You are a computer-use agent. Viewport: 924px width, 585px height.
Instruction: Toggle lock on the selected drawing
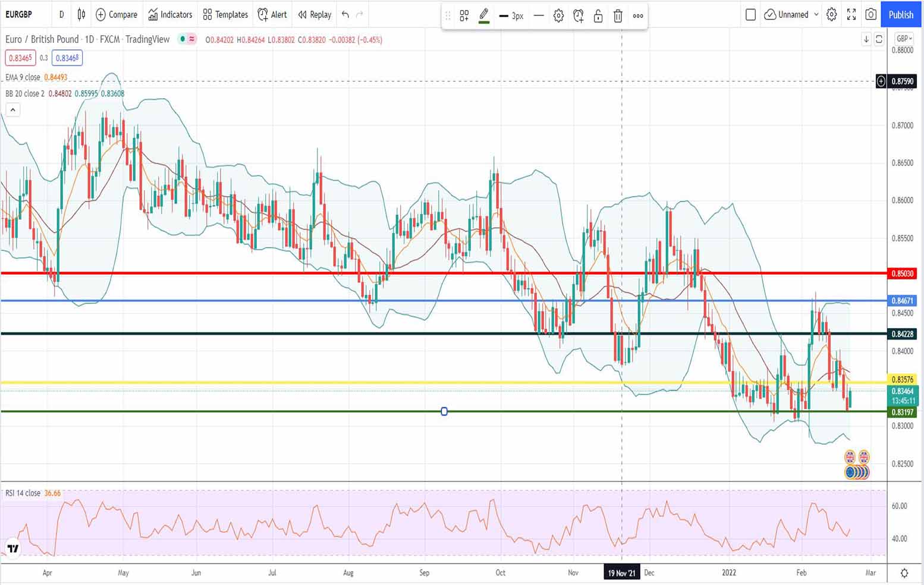click(x=598, y=16)
